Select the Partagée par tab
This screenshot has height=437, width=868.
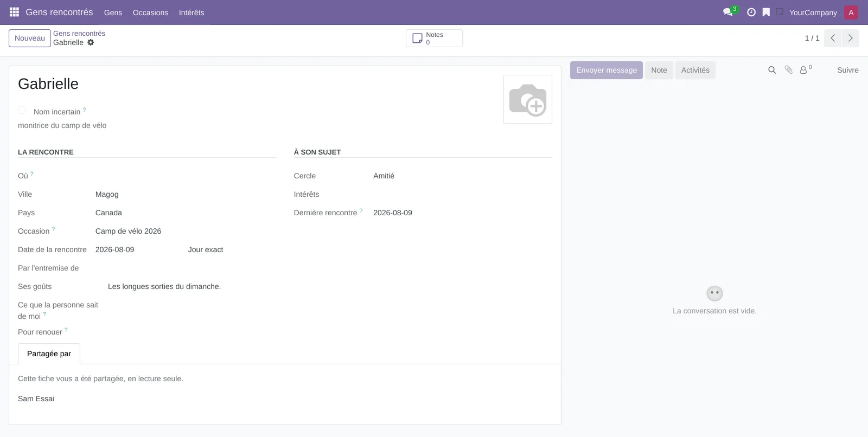(49, 354)
